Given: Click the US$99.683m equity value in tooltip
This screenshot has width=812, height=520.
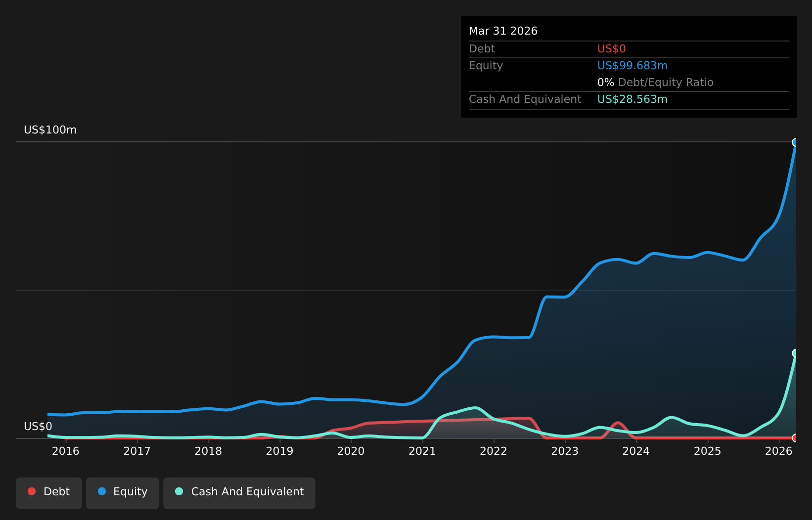Looking at the screenshot, I should [x=632, y=66].
